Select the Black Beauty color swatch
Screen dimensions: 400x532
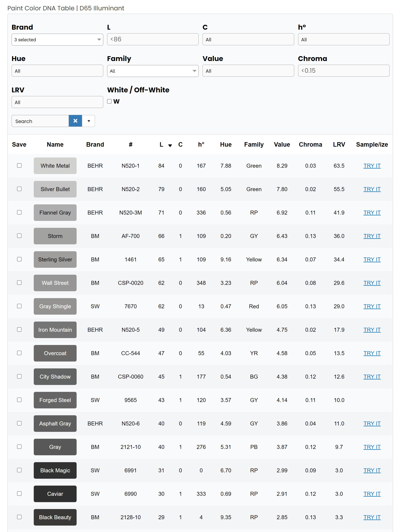coord(55,517)
